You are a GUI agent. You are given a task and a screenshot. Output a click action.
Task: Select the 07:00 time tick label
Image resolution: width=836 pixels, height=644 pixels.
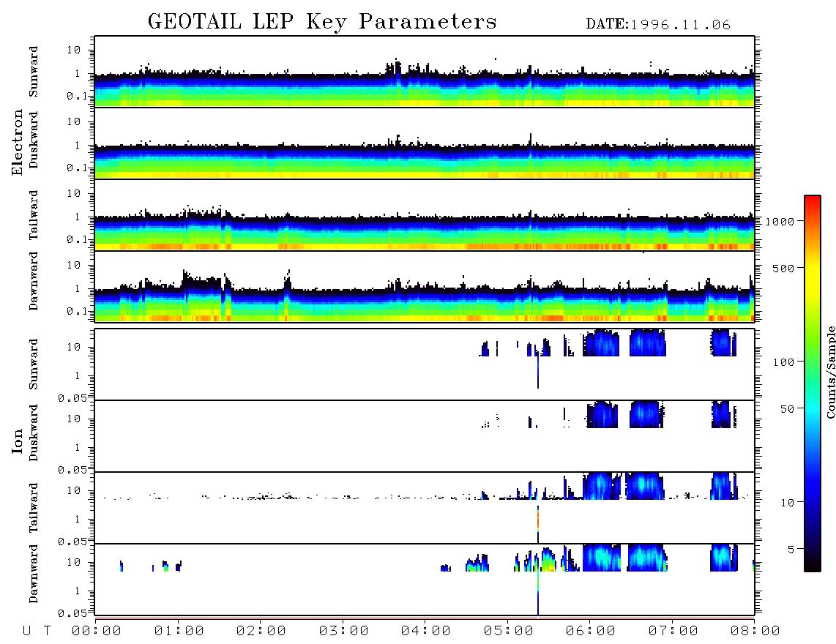[x=673, y=632]
